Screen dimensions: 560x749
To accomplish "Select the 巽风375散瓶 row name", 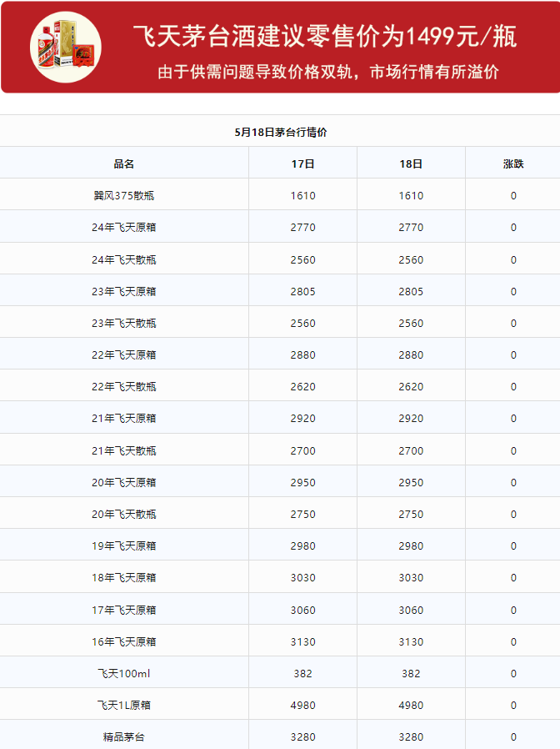I will pyautogui.click(x=124, y=196).
